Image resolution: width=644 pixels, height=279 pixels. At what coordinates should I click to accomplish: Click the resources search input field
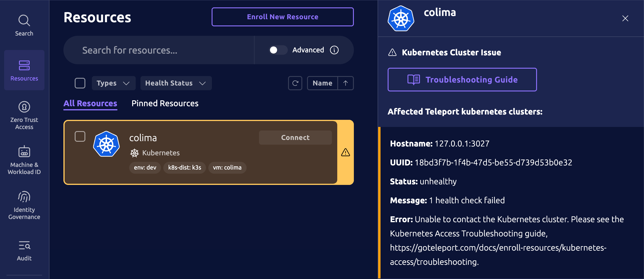(159, 50)
